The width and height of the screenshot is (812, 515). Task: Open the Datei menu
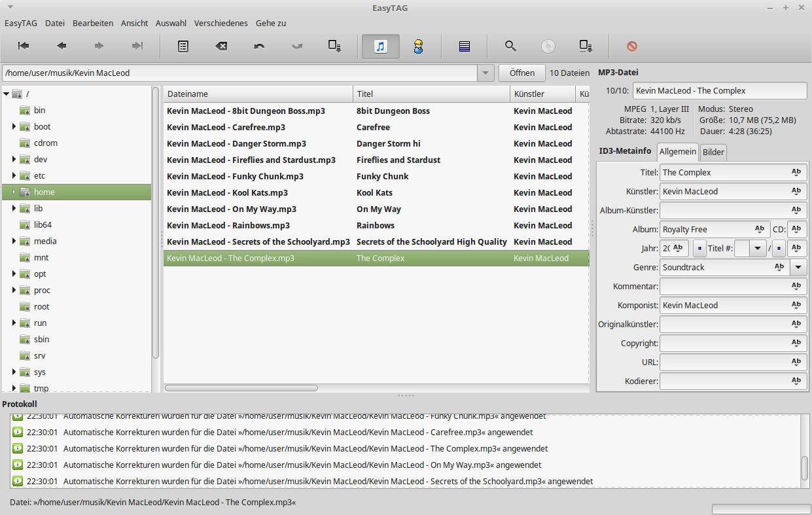tap(55, 23)
